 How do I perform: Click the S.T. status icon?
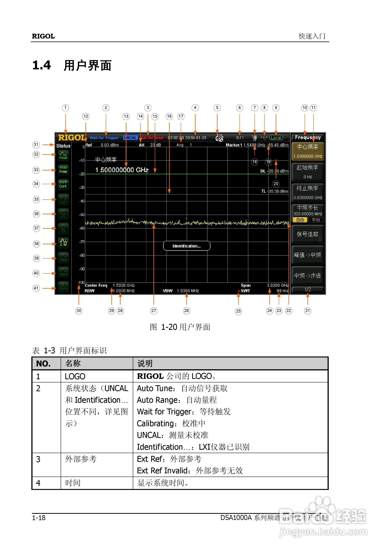click(63, 214)
